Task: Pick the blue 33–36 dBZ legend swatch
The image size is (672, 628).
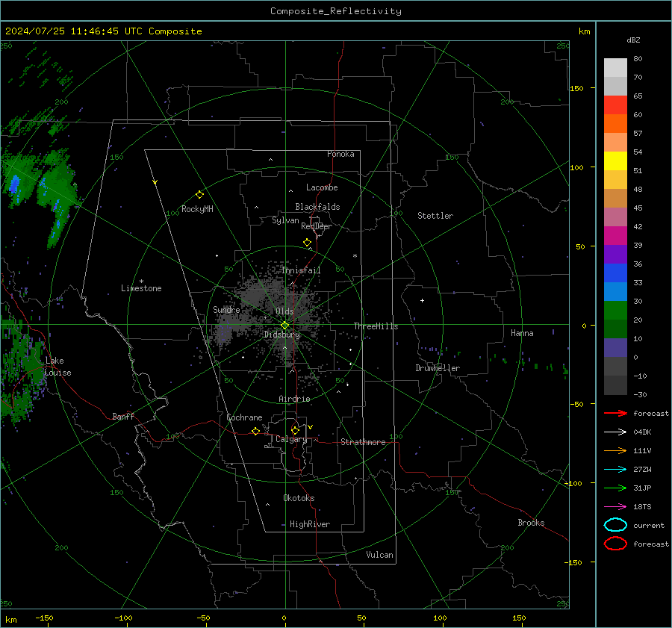Action: 615,273
